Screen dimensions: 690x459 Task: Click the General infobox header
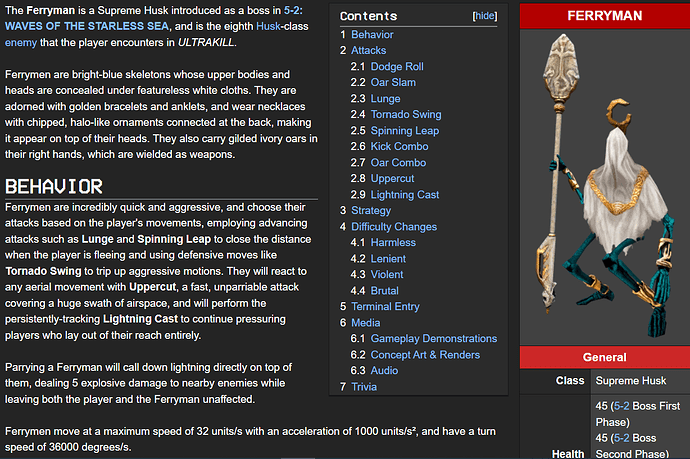click(605, 357)
